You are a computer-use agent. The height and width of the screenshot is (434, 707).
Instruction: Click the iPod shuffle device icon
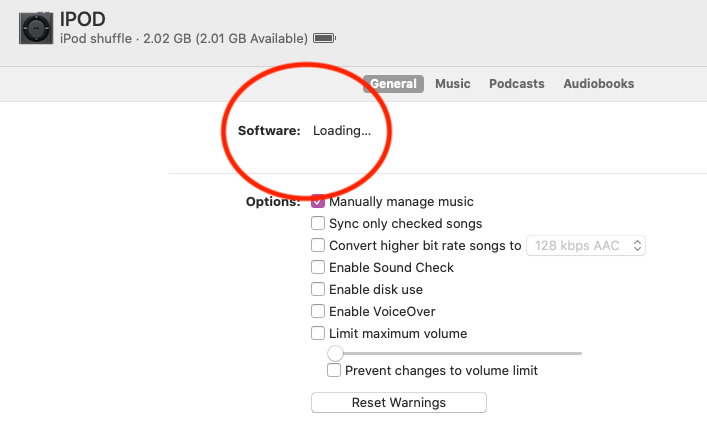[36, 28]
